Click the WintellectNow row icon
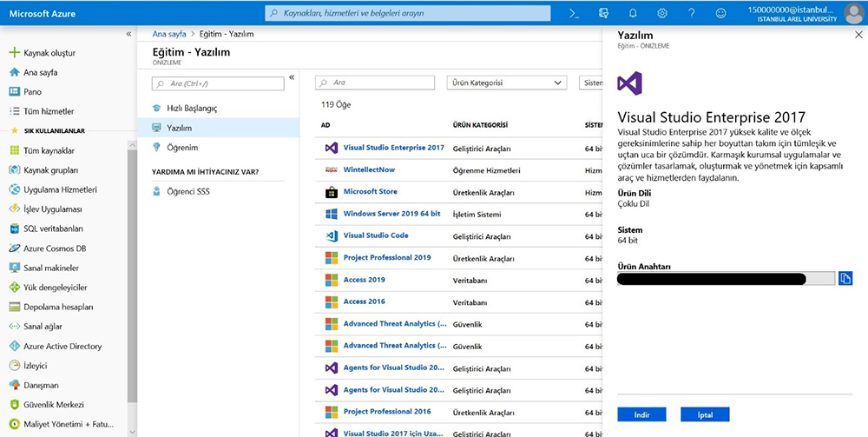This screenshot has height=437, width=868. (x=332, y=170)
